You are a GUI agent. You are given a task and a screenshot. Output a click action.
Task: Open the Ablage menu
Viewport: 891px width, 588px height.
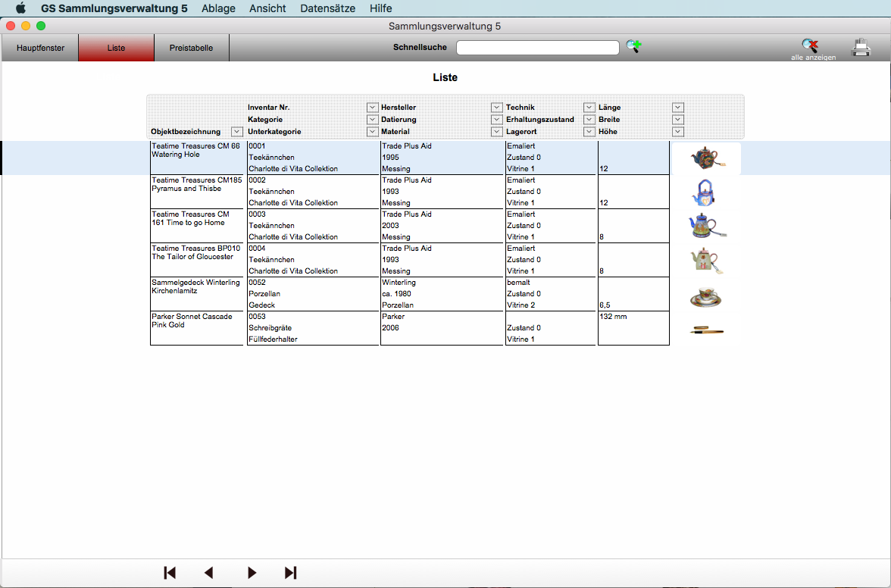tap(218, 8)
